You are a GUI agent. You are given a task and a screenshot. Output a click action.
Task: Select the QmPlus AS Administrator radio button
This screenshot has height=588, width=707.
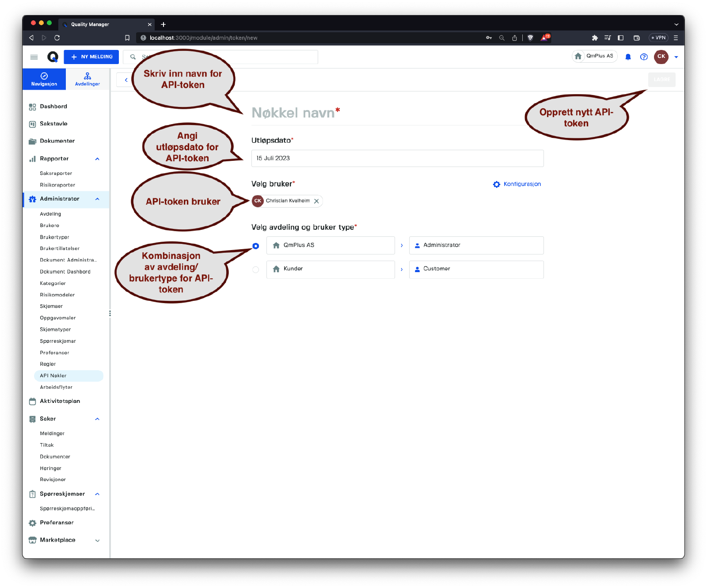(256, 246)
